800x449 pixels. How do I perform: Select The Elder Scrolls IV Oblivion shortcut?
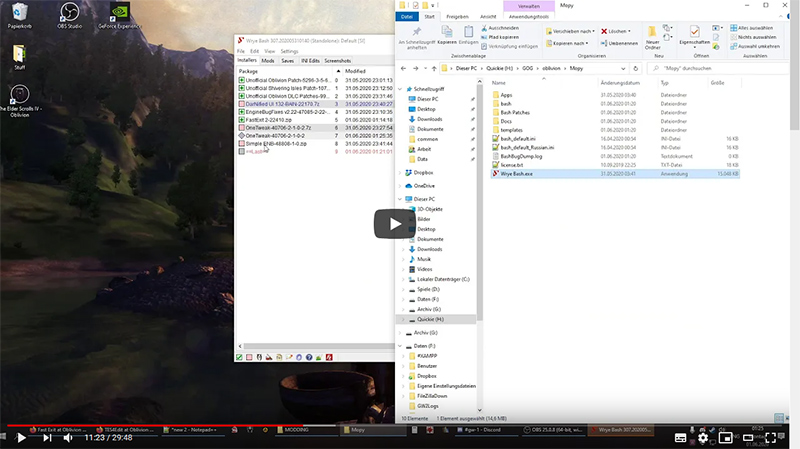(x=20, y=101)
